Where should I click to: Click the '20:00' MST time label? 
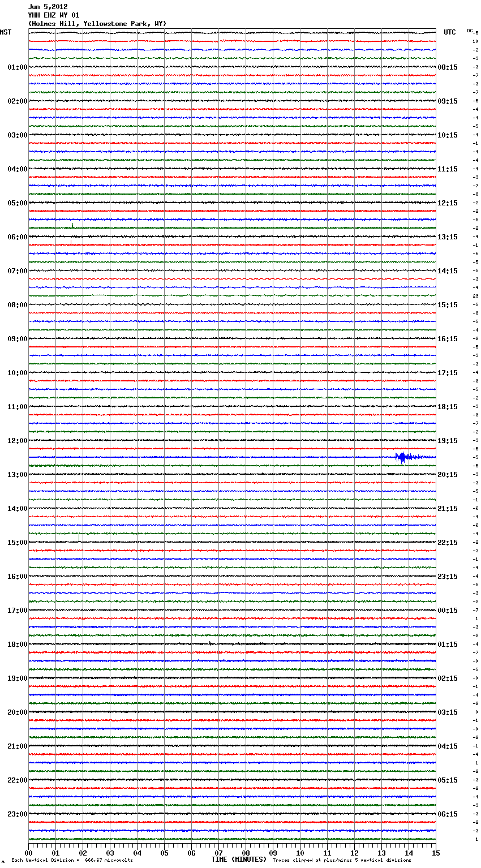(x=18, y=712)
